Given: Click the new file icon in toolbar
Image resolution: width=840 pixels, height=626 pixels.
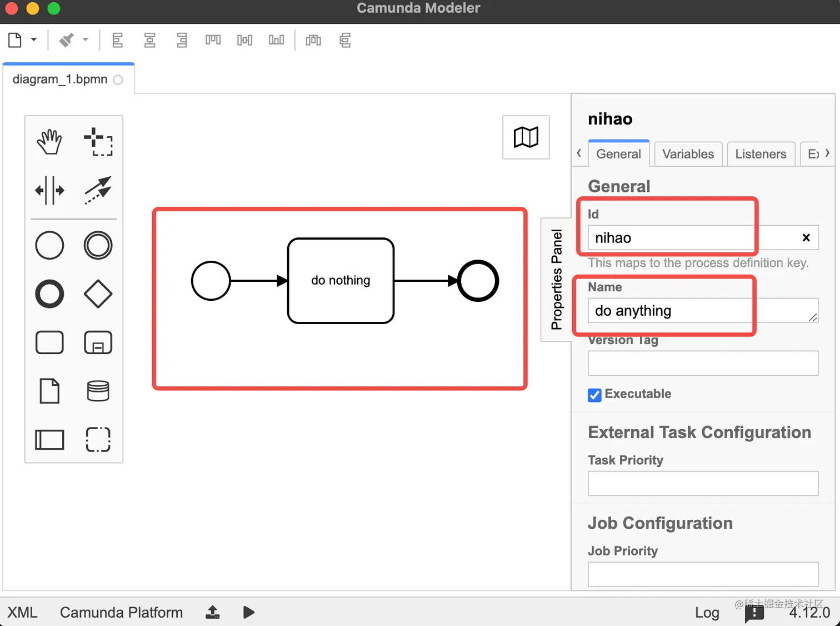Looking at the screenshot, I should pos(15,40).
